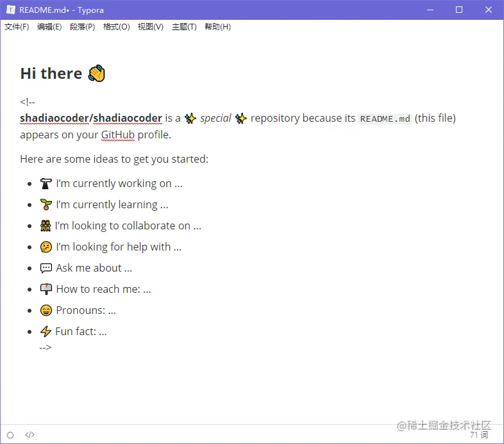
Task: Open the 格式(O) menu
Action: click(116, 27)
